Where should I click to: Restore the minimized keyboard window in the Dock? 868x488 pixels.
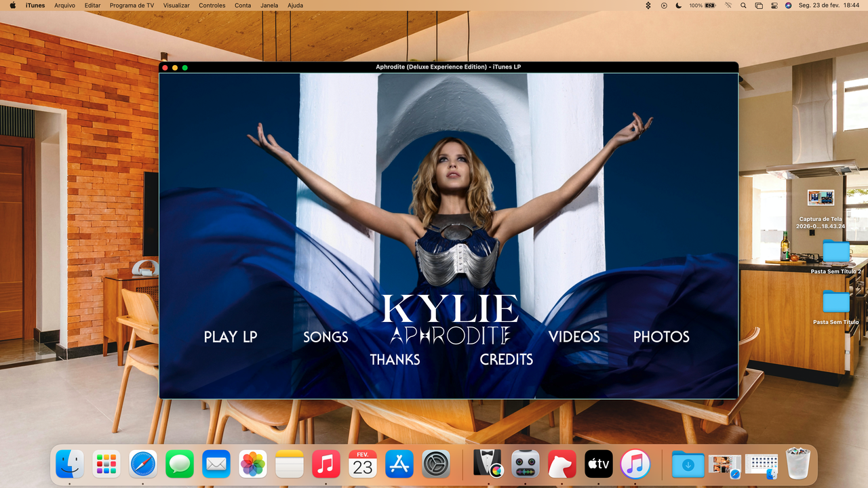[x=762, y=464]
